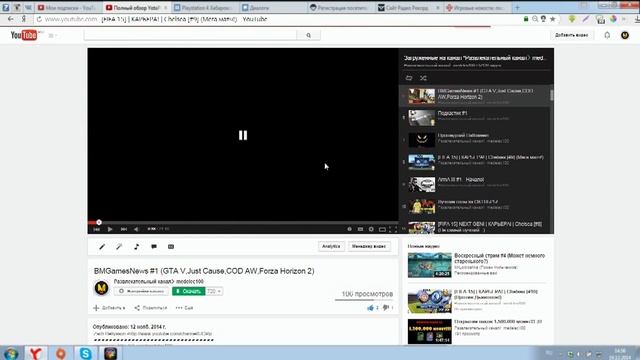Viewport: 640px width, 360px height.
Task: Click the add to button below the video
Action: (109, 308)
